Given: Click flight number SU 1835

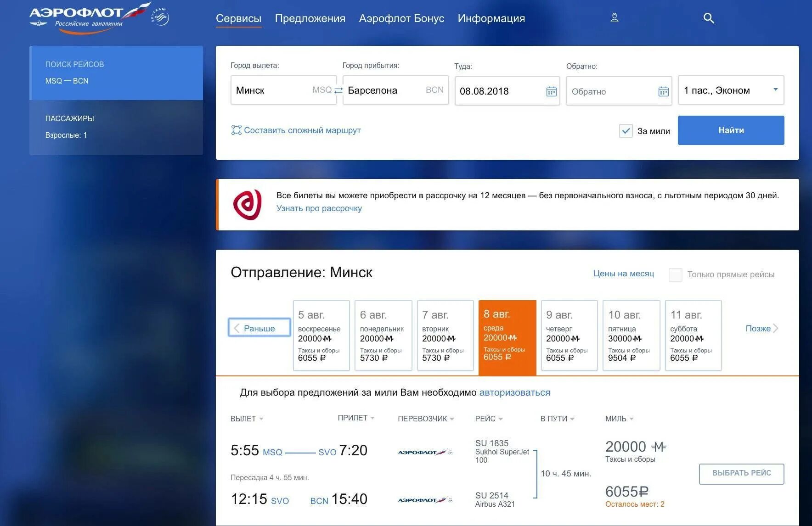Looking at the screenshot, I should point(491,443).
